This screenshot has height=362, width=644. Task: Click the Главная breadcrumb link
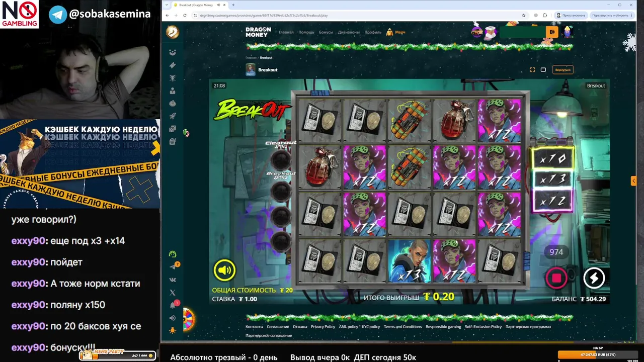tap(251, 58)
